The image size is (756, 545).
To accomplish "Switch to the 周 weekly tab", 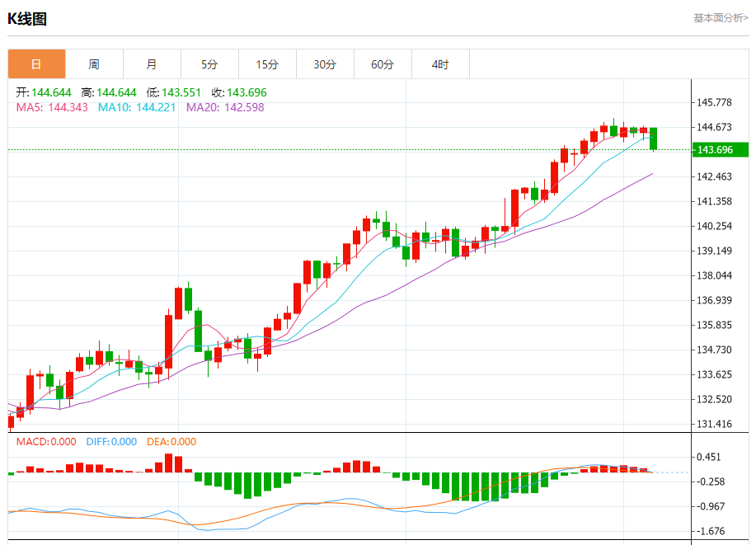I will click(95, 64).
